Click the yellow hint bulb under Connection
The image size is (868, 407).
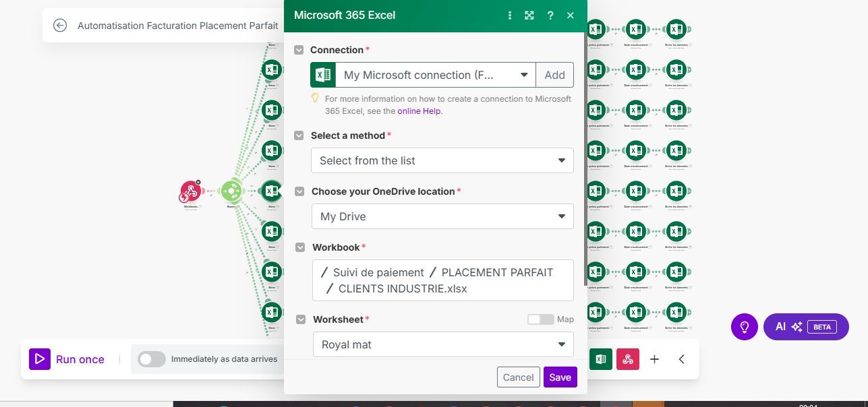click(x=315, y=98)
